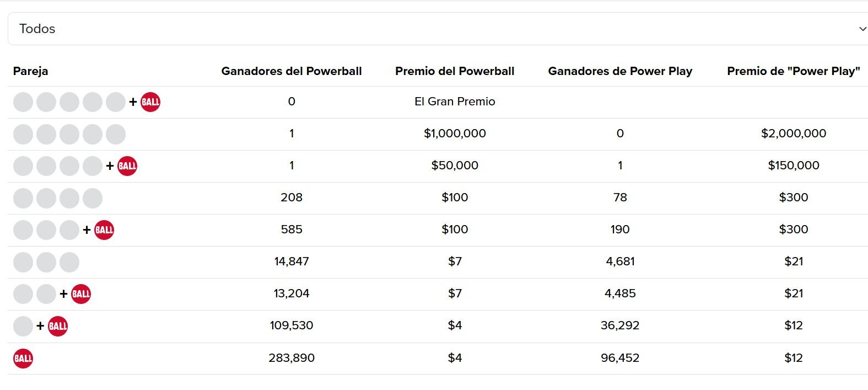Click the BALL icon in the 2+BALL row
The image size is (868, 390).
[x=80, y=294]
